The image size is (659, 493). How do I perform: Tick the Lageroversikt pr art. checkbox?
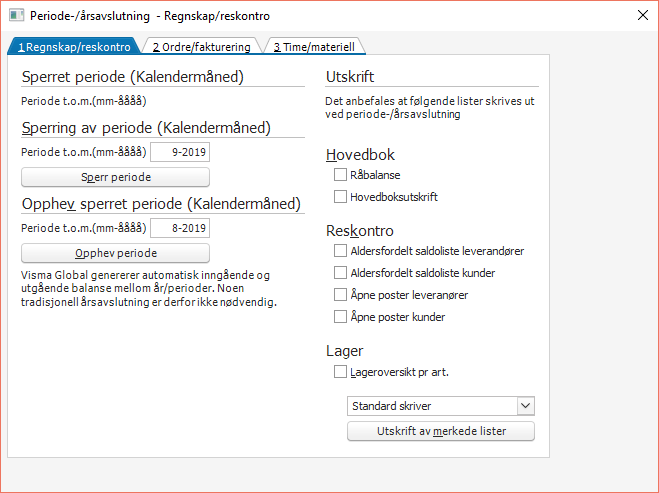341,372
